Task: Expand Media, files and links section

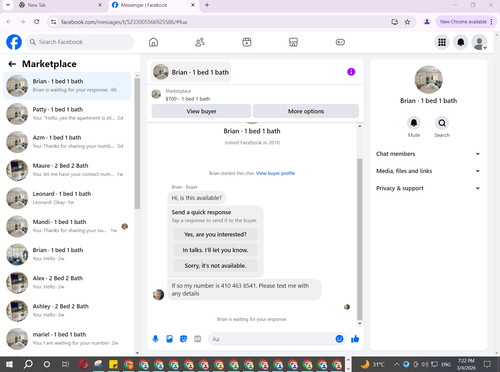Action: coord(428,171)
